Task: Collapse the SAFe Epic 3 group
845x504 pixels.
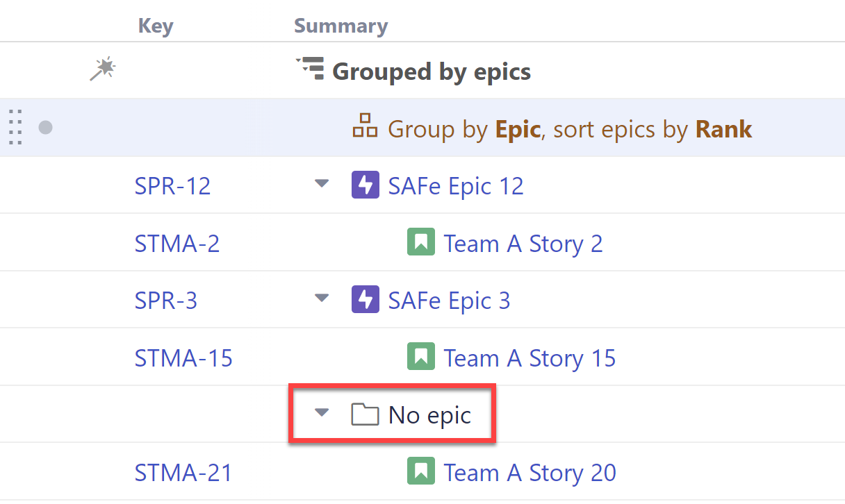Action: [321, 298]
